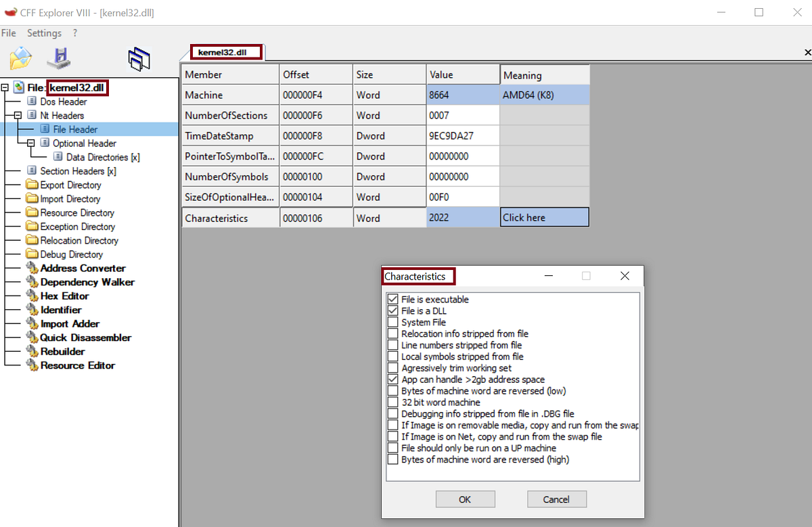Viewport: 812px width, 527px height.
Task: Disable 'App can handle >2gb address space'
Action: (393, 379)
